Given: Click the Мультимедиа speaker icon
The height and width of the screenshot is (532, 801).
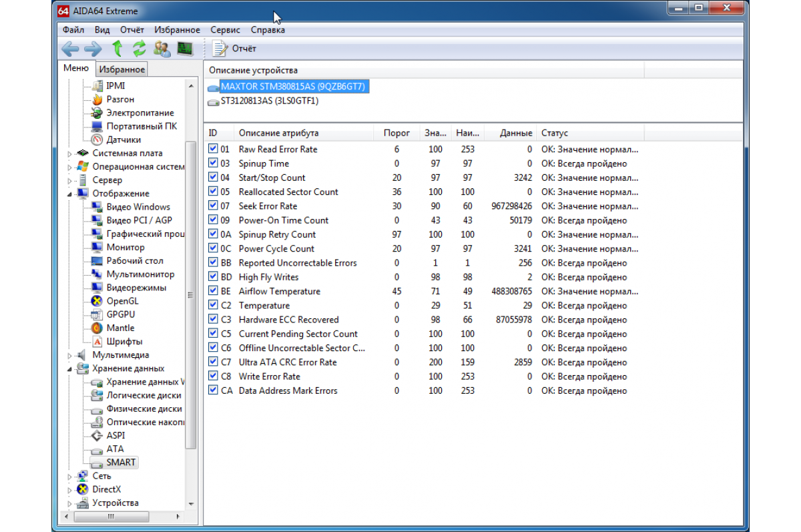Looking at the screenshot, I should (x=83, y=355).
